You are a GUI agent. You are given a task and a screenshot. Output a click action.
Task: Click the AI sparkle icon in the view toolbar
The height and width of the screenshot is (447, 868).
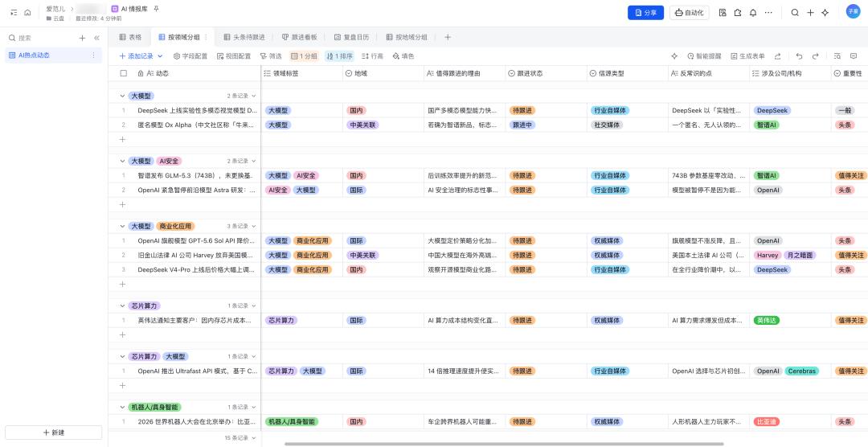point(674,56)
